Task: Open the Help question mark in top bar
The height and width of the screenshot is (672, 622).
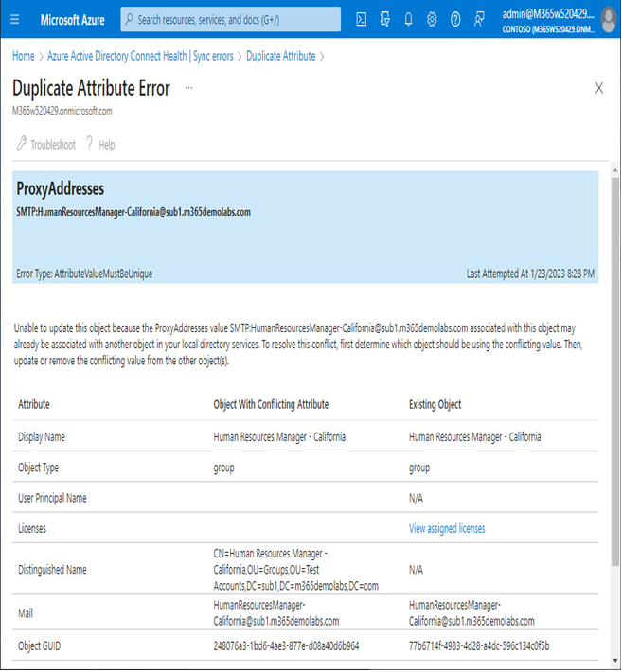Action: point(455,19)
